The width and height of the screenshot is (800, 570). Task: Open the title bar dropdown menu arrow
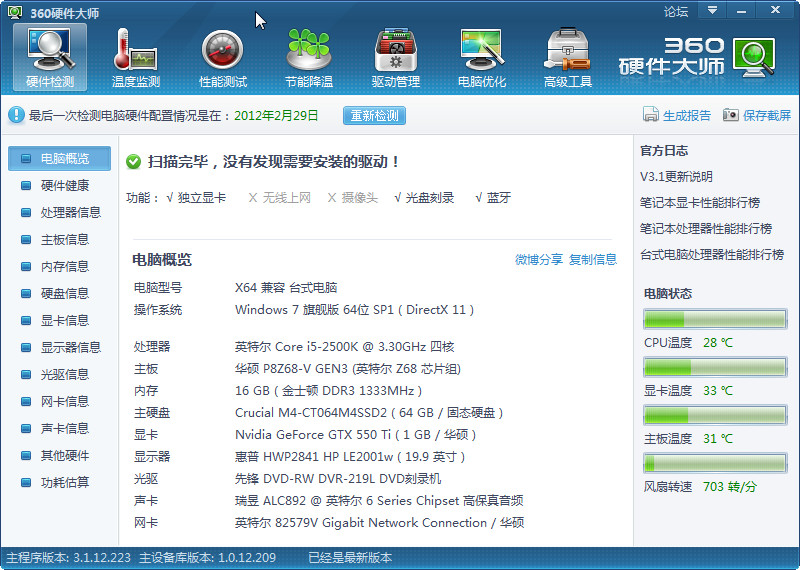pos(712,10)
